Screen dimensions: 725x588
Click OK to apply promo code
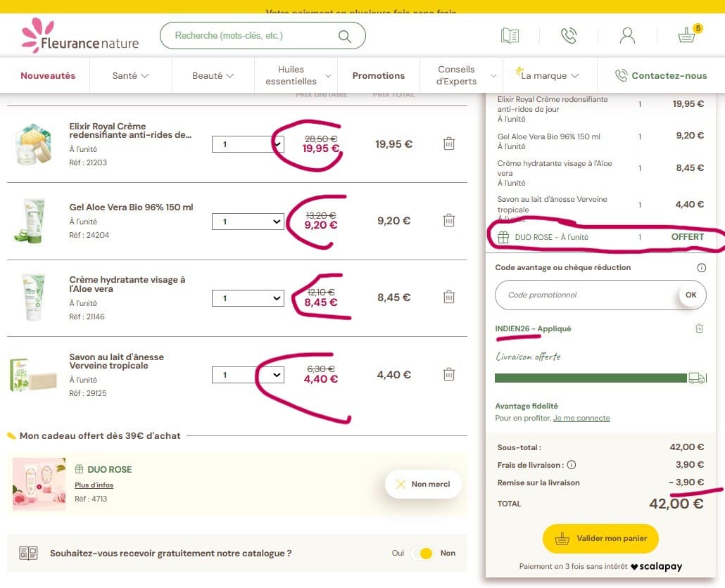(691, 295)
